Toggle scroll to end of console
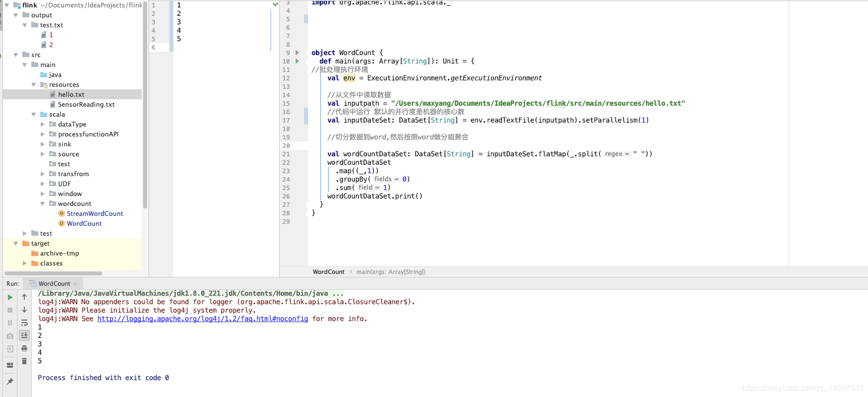 pos(24,335)
